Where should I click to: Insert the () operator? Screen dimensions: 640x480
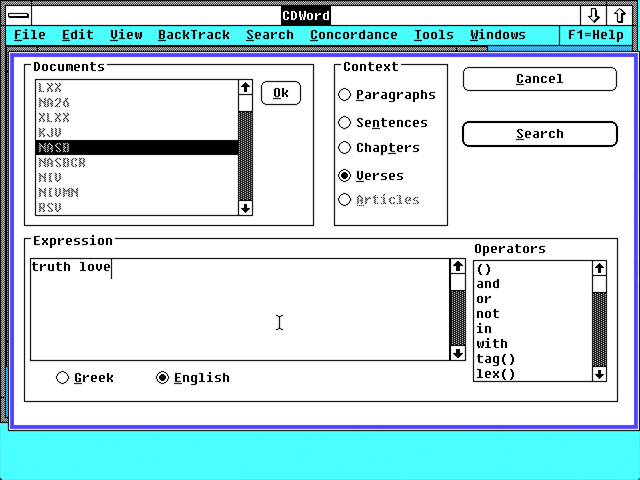[532, 269]
